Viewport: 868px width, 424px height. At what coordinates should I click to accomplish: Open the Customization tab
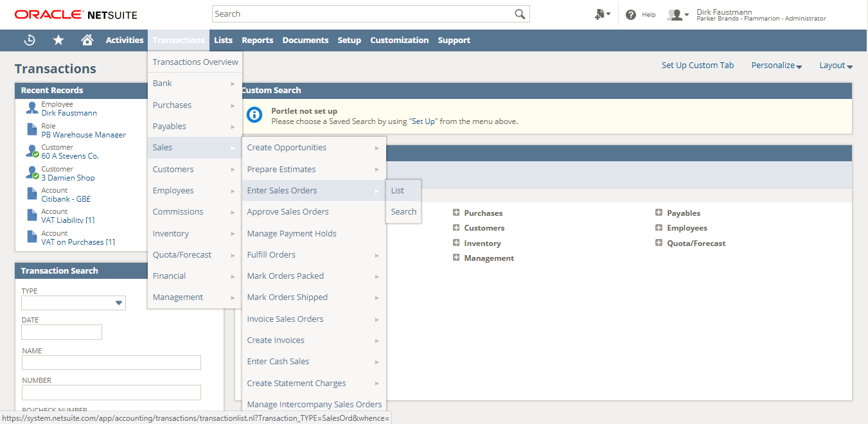[400, 40]
